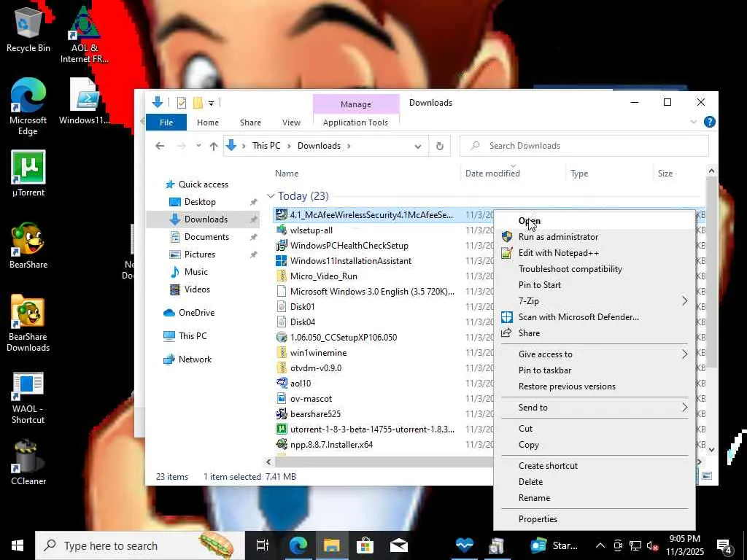The image size is (747, 560).
Task: Select Documents in navigation pane
Action: click(200, 237)
